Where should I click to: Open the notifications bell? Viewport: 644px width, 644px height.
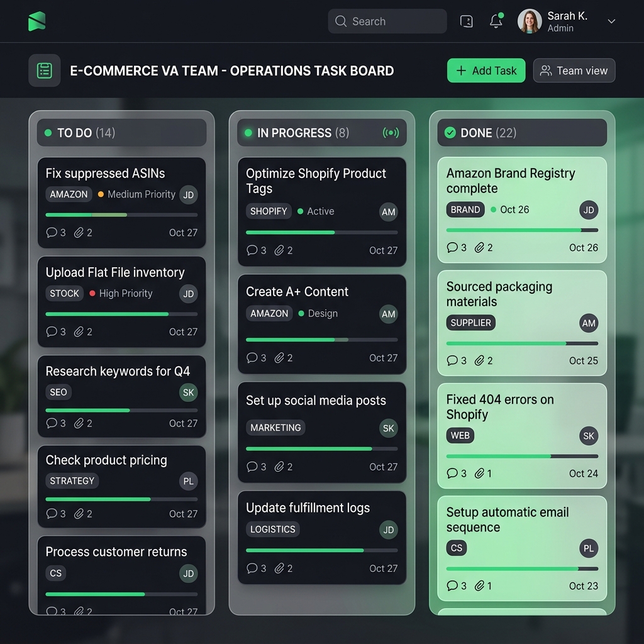tap(496, 21)
